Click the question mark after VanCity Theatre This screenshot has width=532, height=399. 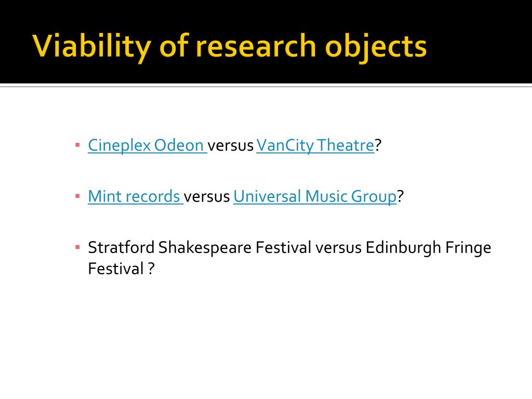coord(378,145)
